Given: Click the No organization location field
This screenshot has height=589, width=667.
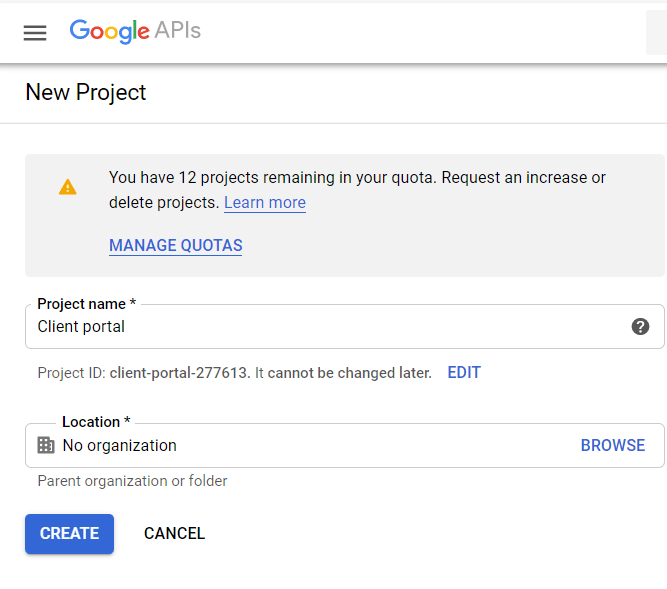Looking at the screenshot, I should pos(300,446).
